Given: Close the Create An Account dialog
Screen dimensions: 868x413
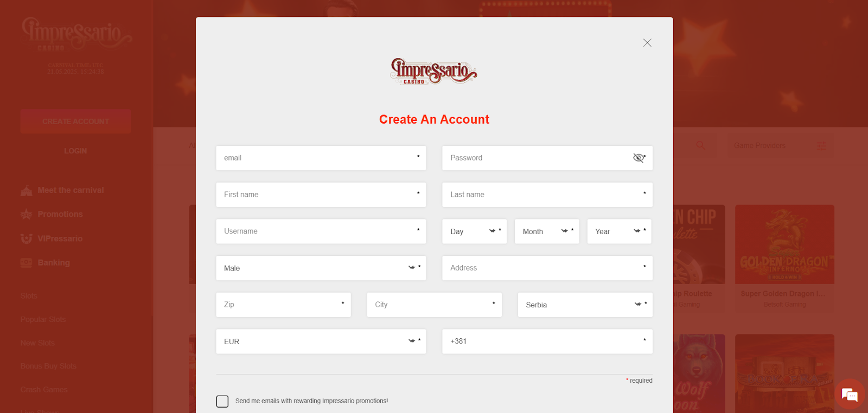Looking at the screenshot, I should click(x=647, y=43).
